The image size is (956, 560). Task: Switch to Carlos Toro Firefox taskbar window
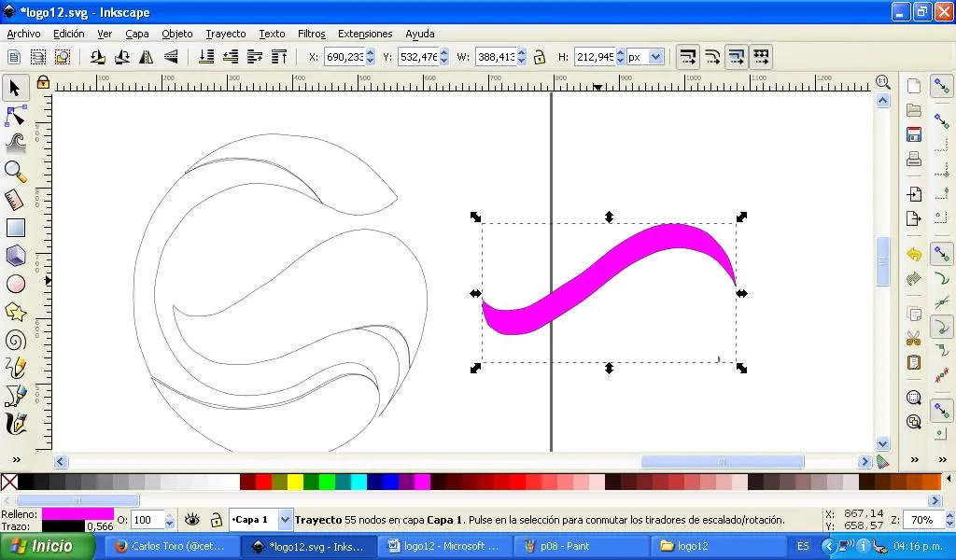pyautogui.click(x=171, y=546)
